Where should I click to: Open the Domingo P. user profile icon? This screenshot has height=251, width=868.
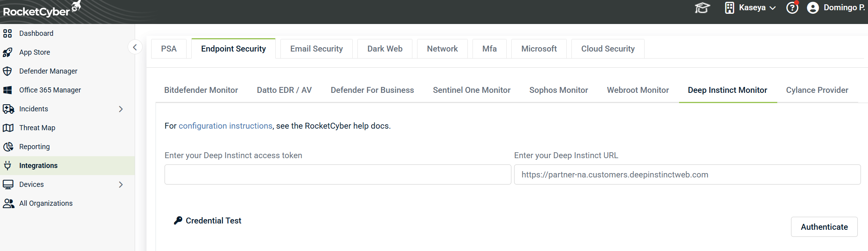(x=813, y=8)
